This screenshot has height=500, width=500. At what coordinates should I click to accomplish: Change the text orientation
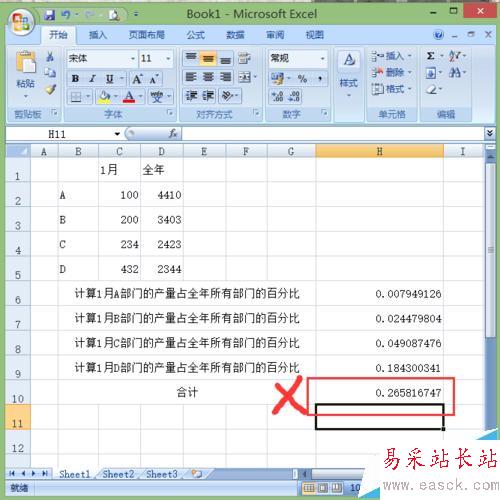coord(227,96)
